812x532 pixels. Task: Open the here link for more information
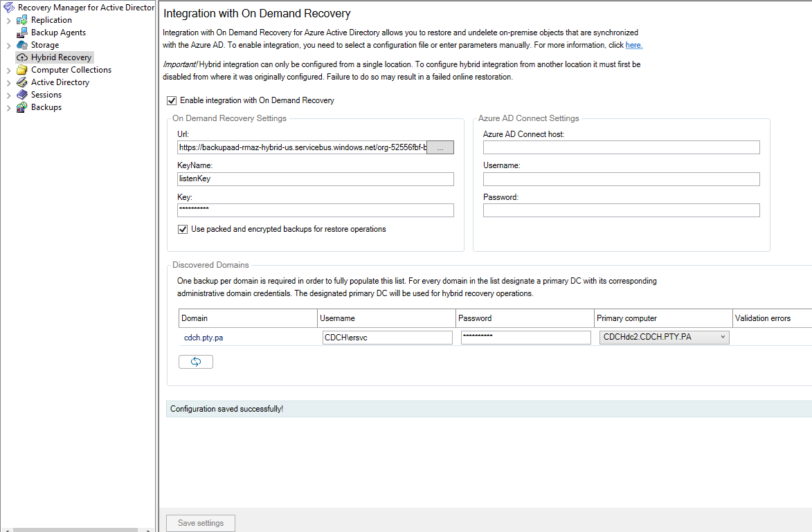(x=633, y=44)
